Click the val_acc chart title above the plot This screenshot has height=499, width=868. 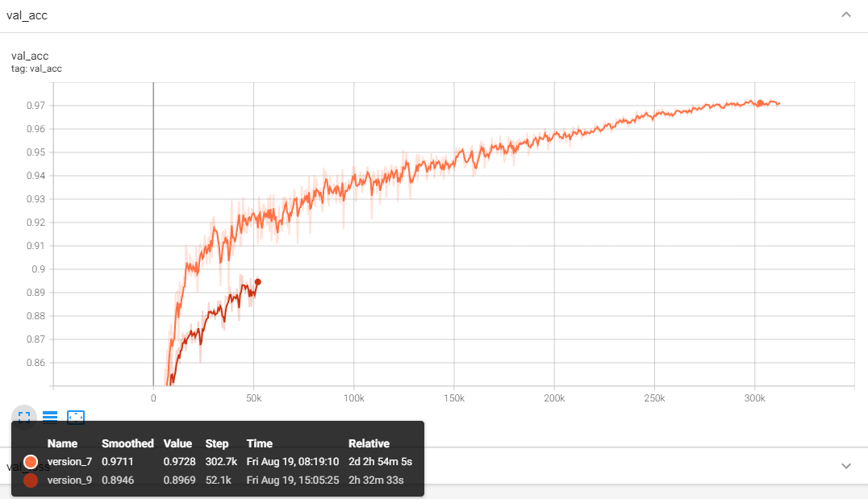click(30, 56)
